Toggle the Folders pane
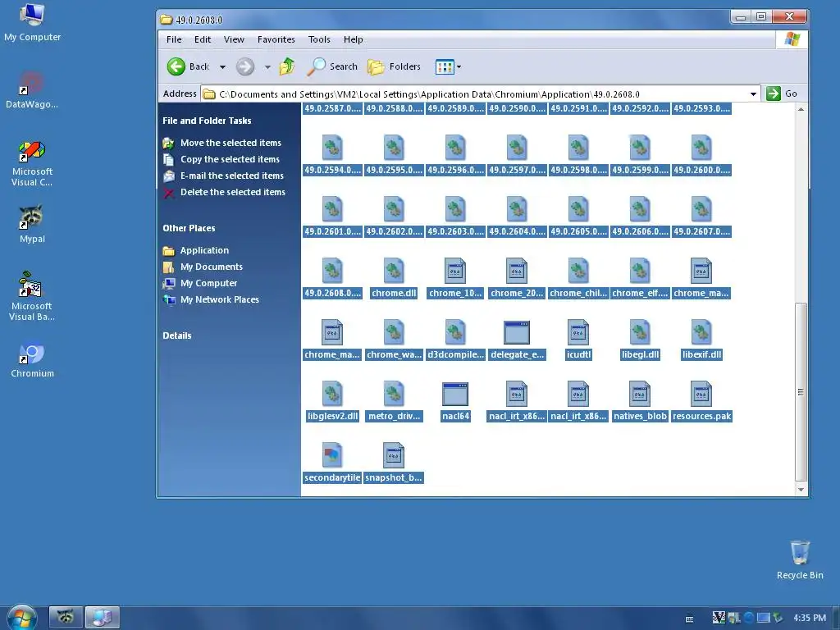 pos(395,66)
